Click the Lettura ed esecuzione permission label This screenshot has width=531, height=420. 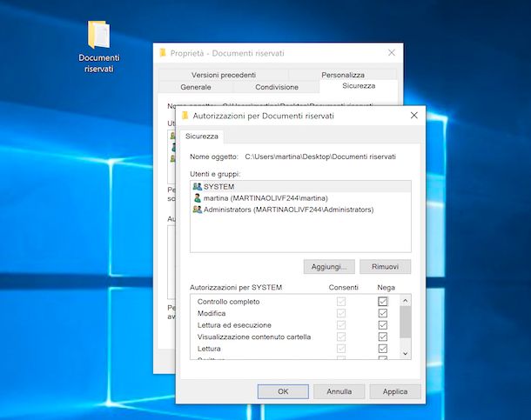[234, 325]
